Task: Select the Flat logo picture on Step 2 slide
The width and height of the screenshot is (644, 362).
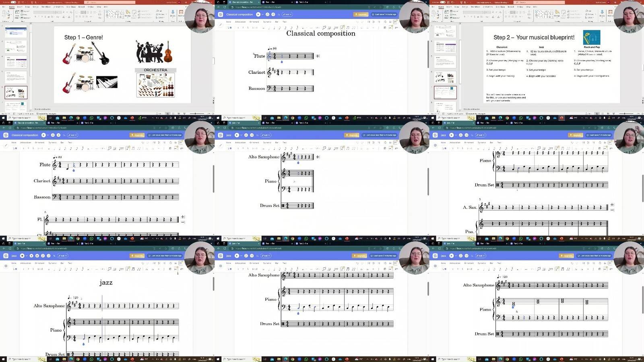Action: click(592, 37)
